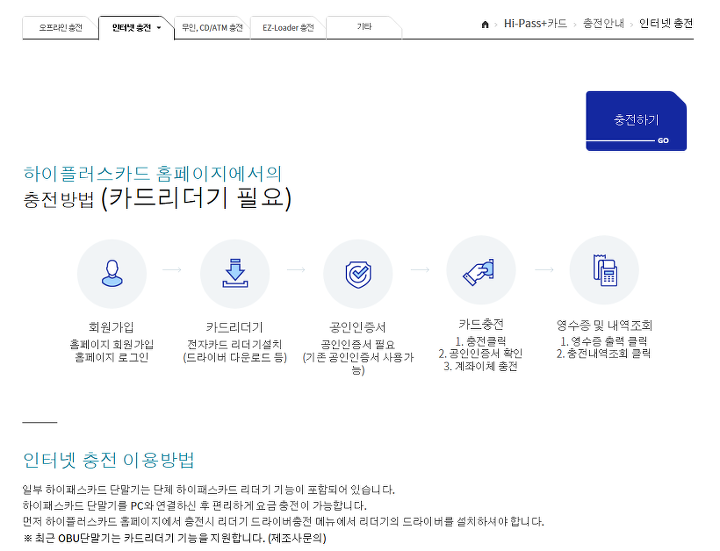Click the 전자카드 리더기설치 text
The image size is (720, 551).
click(x=235, y=344)
